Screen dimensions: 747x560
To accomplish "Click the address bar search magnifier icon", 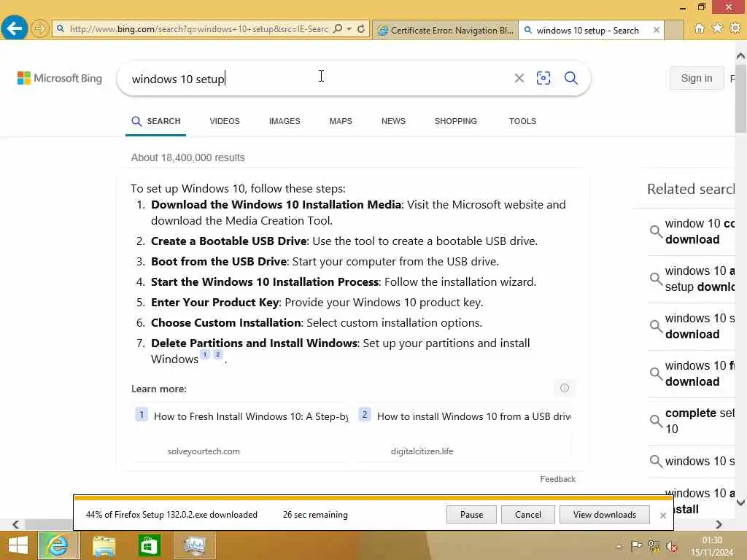I will (x=338, y=29).
